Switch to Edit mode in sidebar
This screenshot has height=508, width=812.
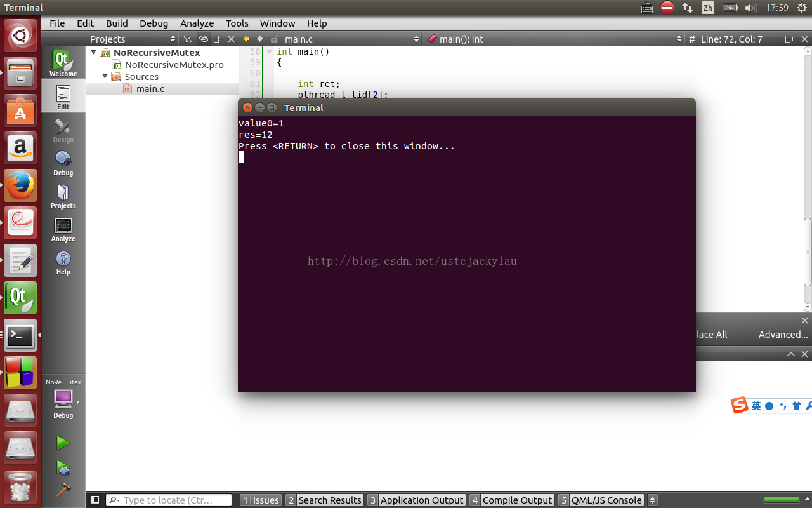[63, 97]
